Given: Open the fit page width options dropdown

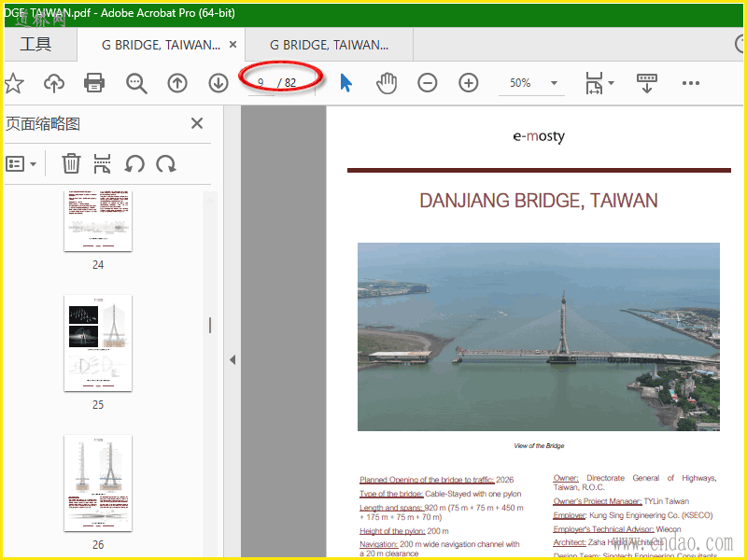Looking at the screenshot, I should tap(599, 83).
